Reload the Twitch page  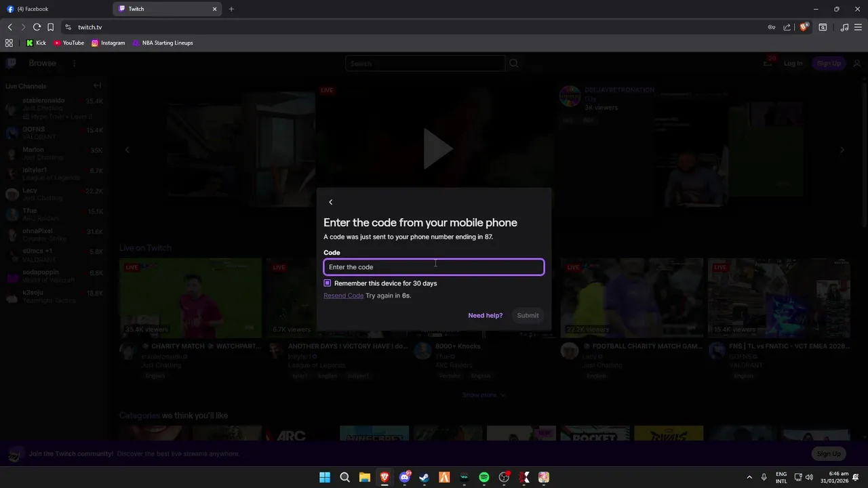coord(37,27)
